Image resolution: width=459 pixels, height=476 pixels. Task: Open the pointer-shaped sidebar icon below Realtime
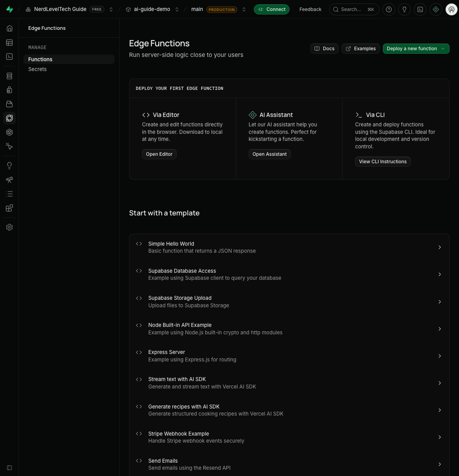coord(9,146)
